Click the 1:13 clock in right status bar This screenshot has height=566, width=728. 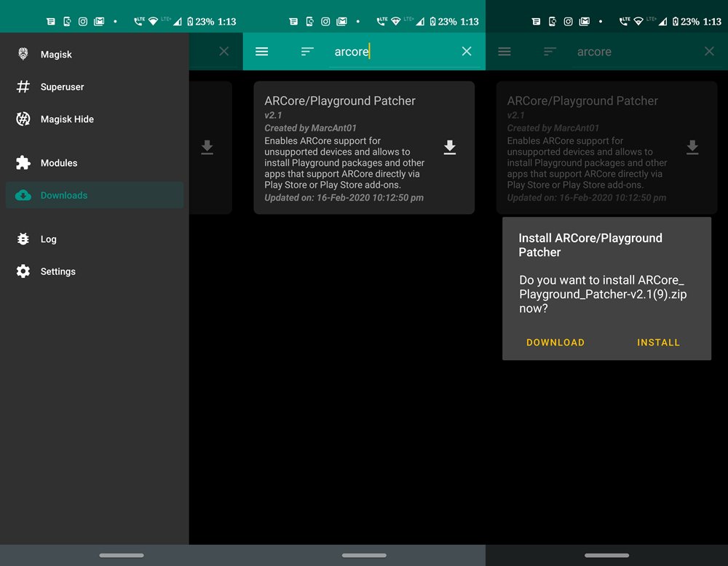pos(712,21)
